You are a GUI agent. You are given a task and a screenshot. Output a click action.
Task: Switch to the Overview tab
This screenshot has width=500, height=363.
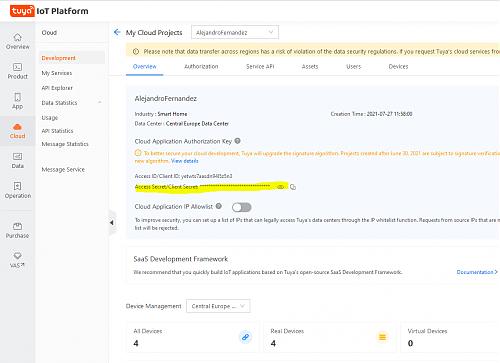(x=144, y=66)
